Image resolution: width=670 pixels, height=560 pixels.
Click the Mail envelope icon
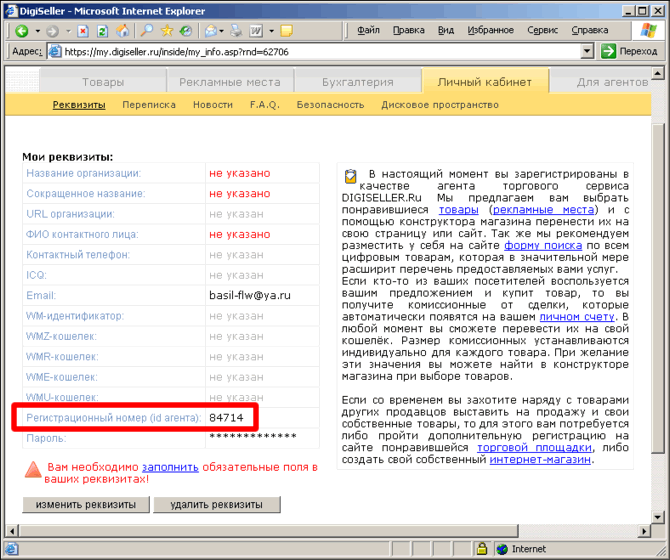pyautogui.click(x=210, y=31)
